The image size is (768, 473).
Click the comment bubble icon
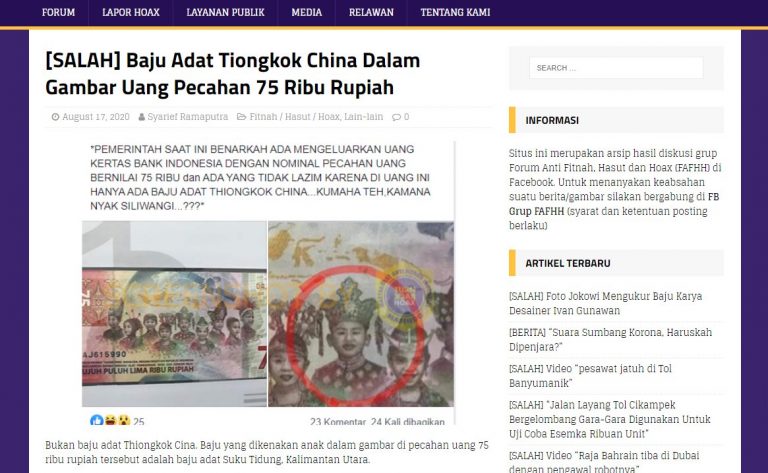(x=396, y=117)
